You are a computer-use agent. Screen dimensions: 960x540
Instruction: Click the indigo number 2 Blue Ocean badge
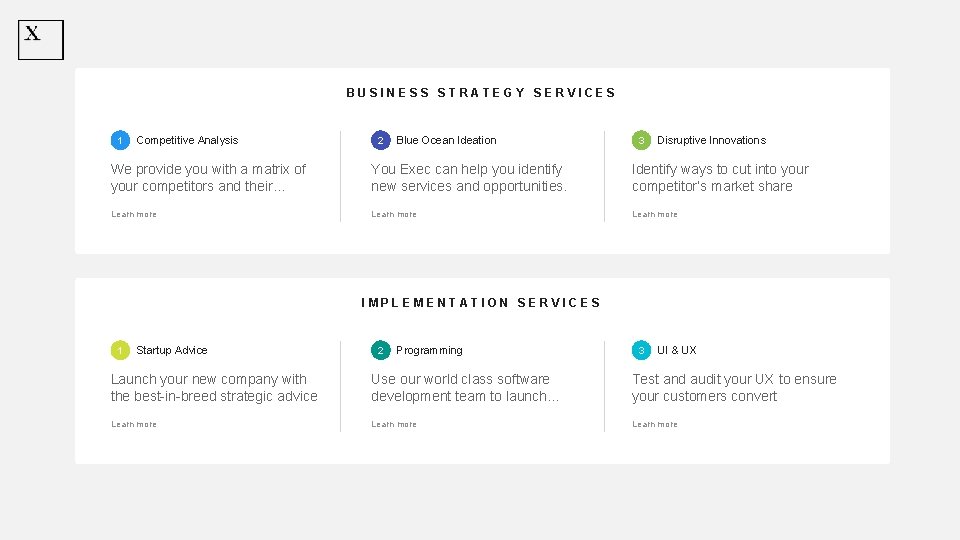click(380, 140)
